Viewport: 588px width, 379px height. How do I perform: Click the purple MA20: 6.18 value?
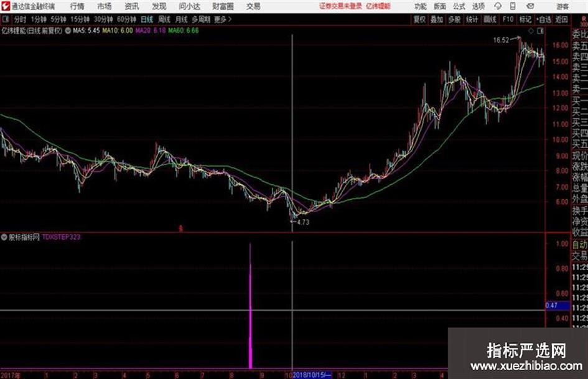(x=151, y=30)
